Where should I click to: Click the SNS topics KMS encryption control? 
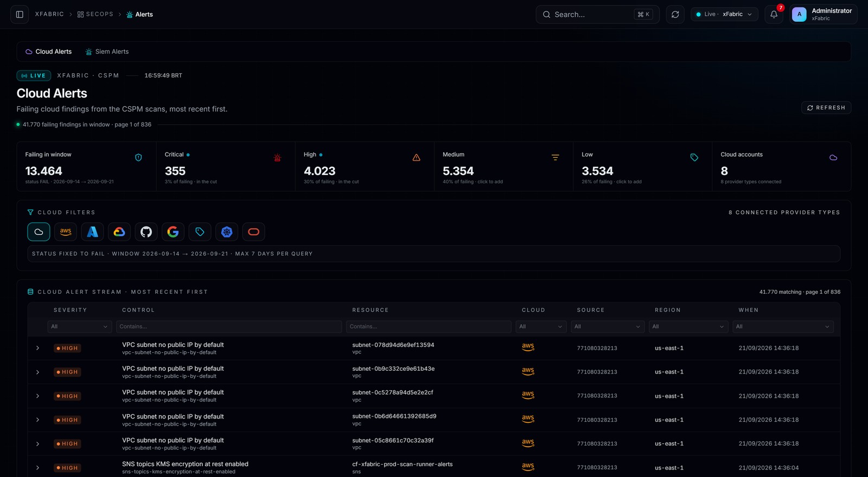[x=185, y=464]
